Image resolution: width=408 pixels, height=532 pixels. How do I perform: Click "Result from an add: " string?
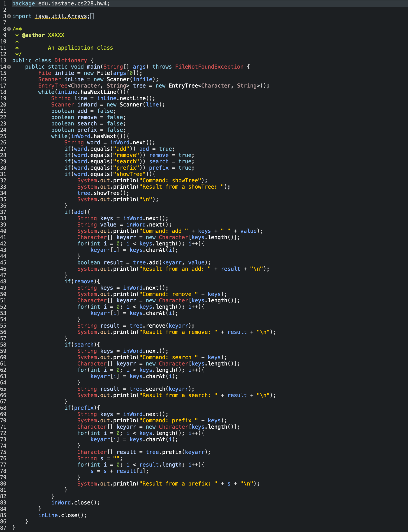point(175,269)
